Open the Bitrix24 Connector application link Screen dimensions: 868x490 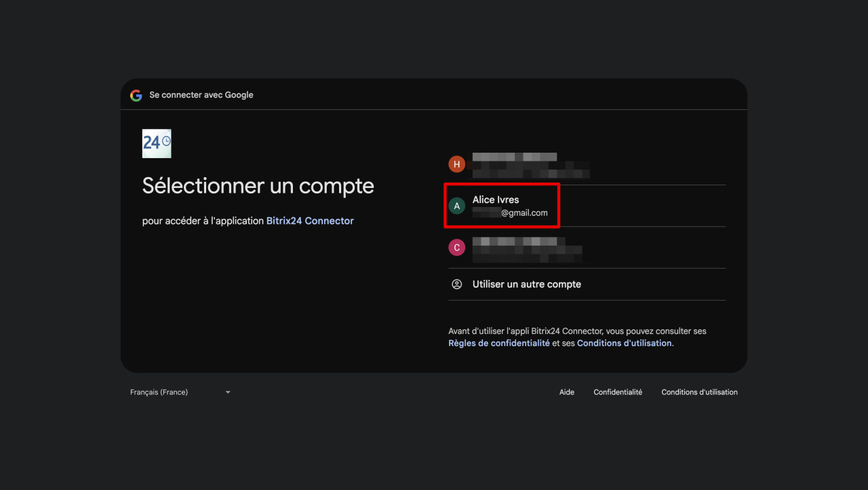click(310, 221)
